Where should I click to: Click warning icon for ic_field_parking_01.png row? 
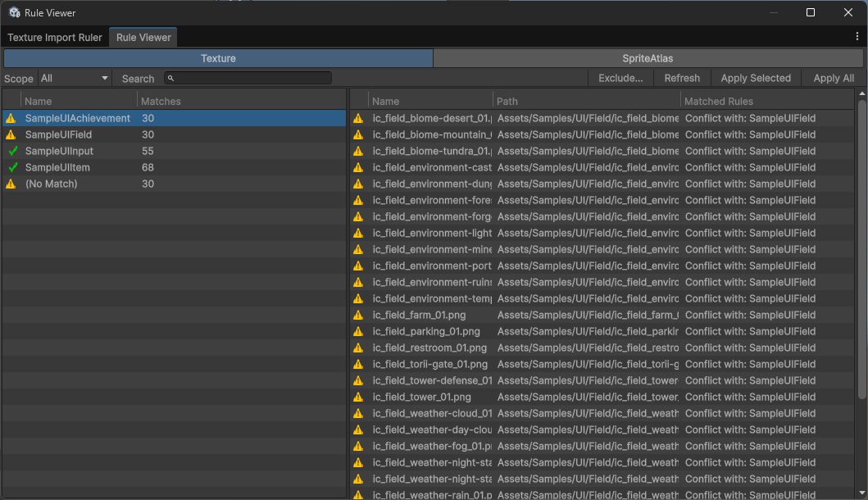[x=358, y=331]
